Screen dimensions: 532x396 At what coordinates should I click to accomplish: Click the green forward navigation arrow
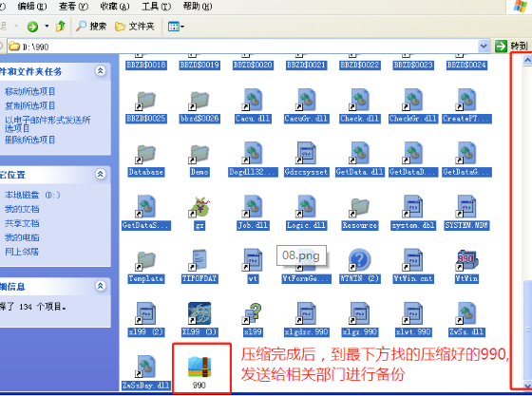33,27
